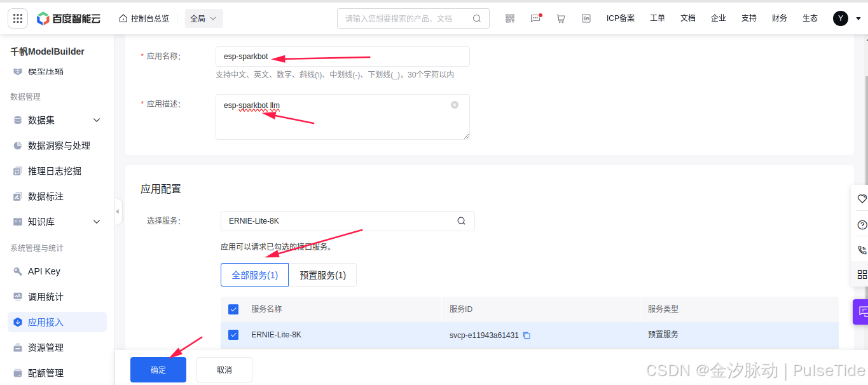868x385 pixels.
Task: Click the help question icon on right edge
Action: tap(862, 225)
